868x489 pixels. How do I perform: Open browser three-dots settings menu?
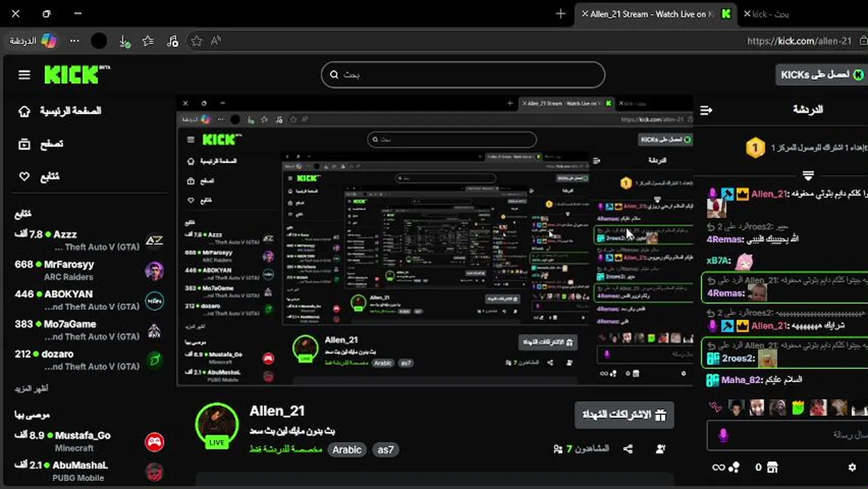pos(75,41)
